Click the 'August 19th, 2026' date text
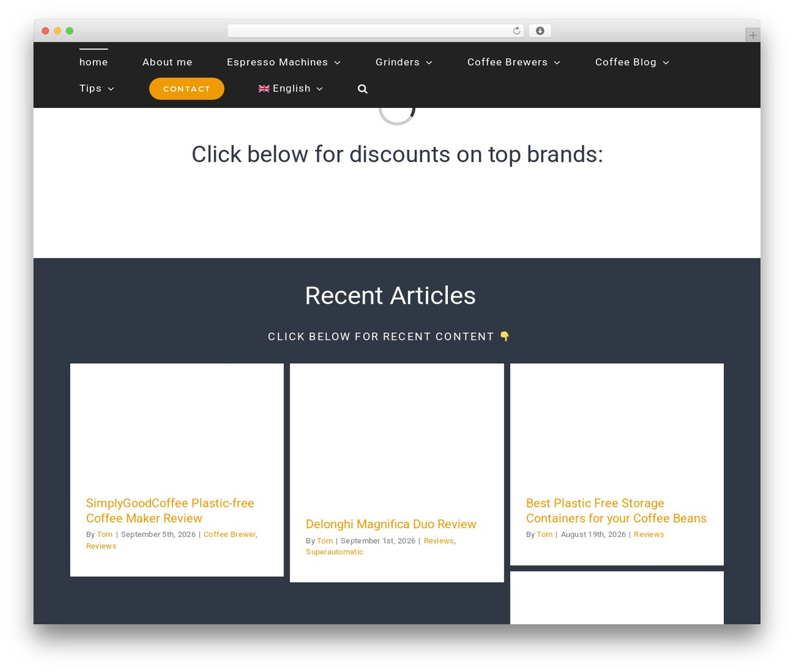This screenshot has width=794, height=672. (593, 534)
